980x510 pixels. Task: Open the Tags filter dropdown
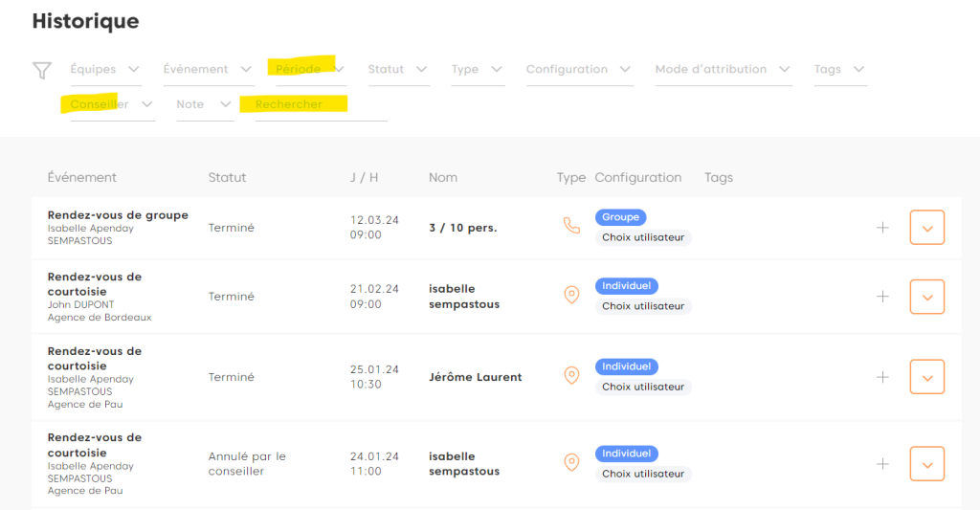coord(839,70)
